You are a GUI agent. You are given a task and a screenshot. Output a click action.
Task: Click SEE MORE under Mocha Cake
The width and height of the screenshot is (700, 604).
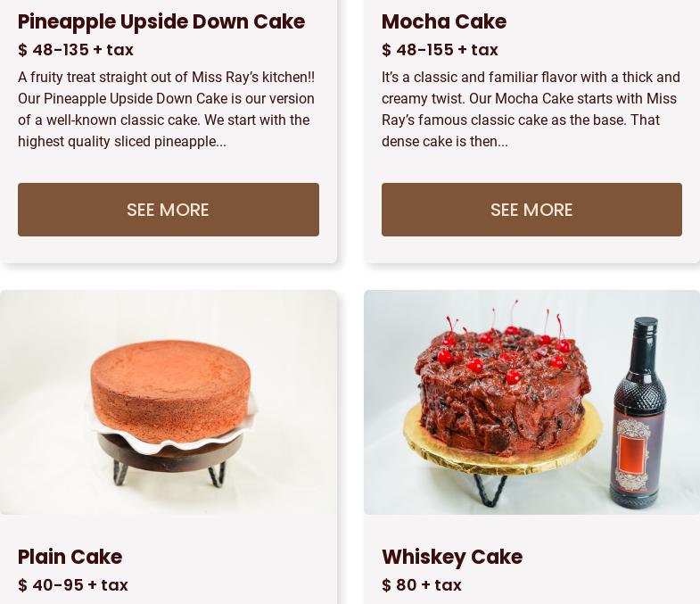pos(531,210)
